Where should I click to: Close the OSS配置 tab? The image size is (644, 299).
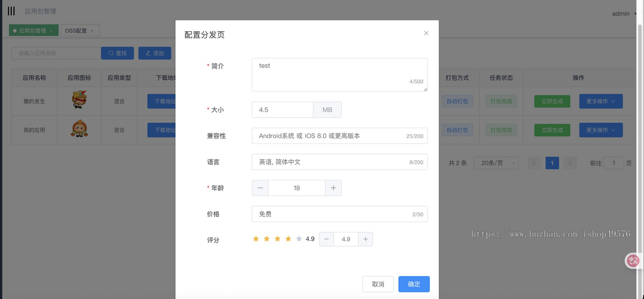92,31
